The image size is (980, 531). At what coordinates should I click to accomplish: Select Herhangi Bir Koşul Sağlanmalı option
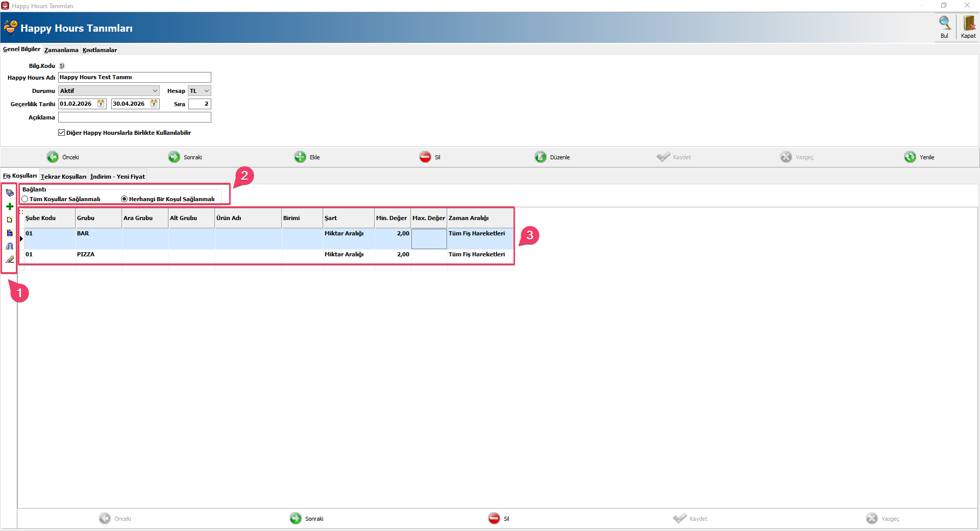click(x=124, y=199)
